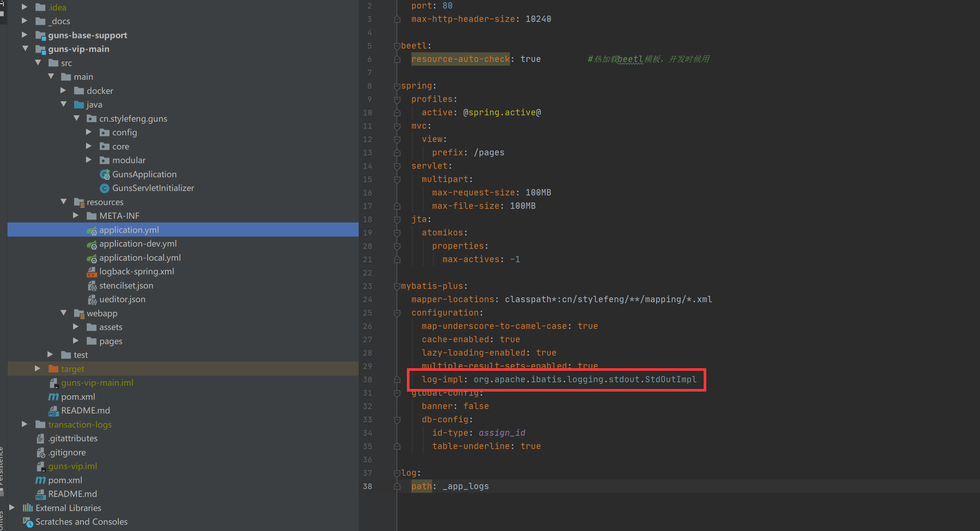Click the stencilset.json file icon
The image size is (980, 531).
[x=92, y=286]
